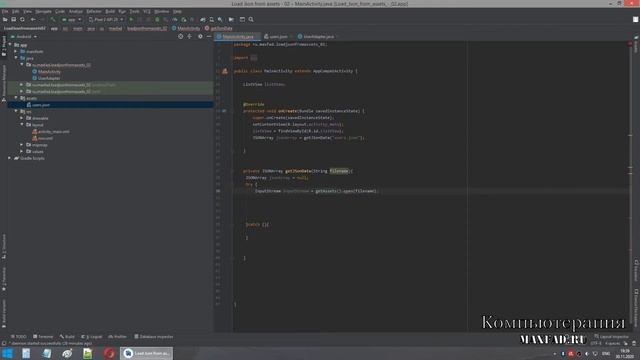Click the green Run app icon
640x360 pixels.
131,19
